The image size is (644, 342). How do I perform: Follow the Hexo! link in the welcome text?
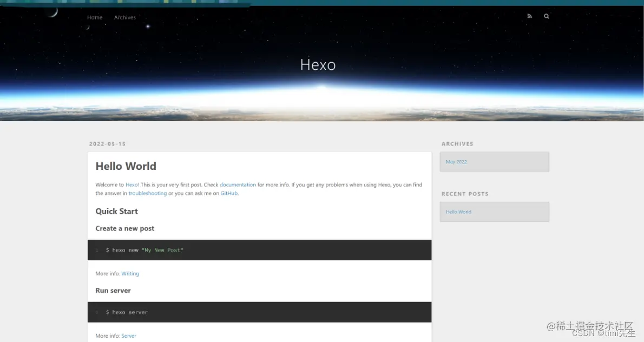coord(132,185)
